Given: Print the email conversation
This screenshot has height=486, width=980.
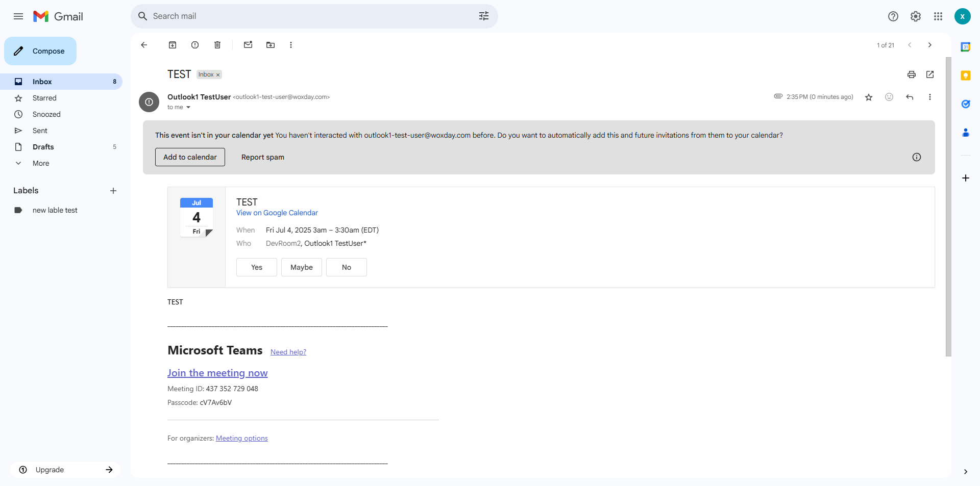Looking at the screenshot, I should pos(912,74).
